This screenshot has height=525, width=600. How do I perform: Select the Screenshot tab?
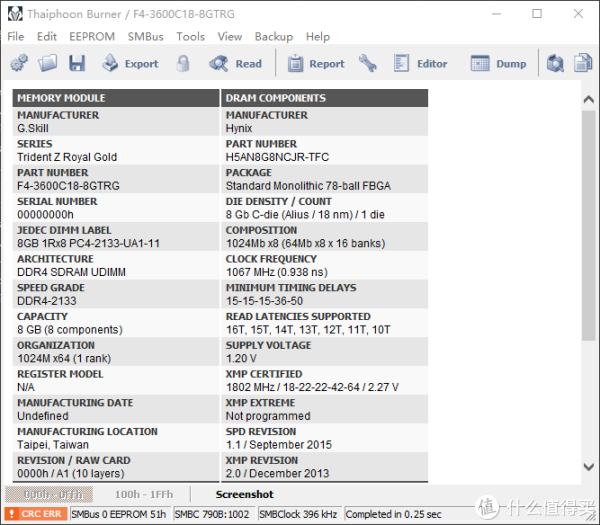245,494
